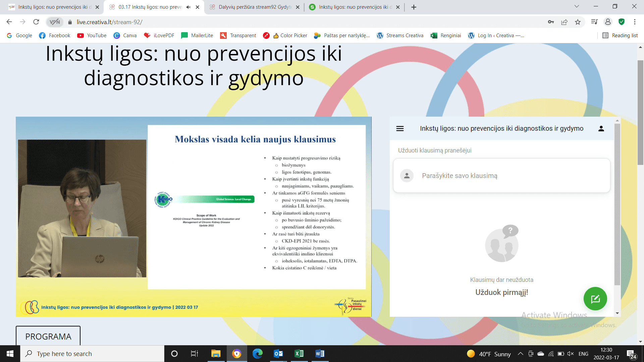Screen dimensions: 644x362
Task: Open user profile icon in questions panel
Action: [601, 128]
